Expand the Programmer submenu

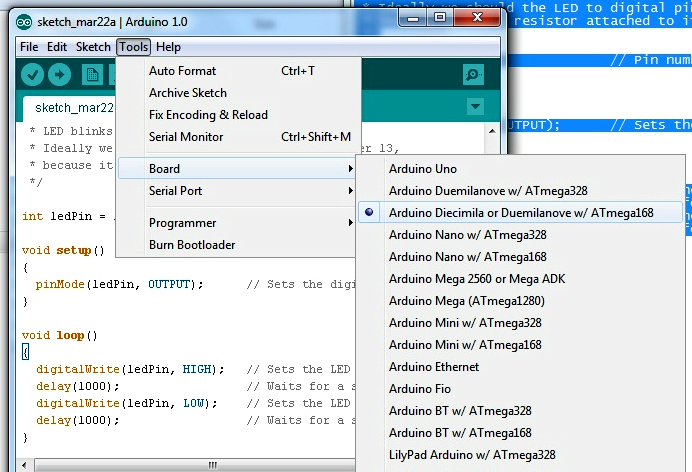237,223
